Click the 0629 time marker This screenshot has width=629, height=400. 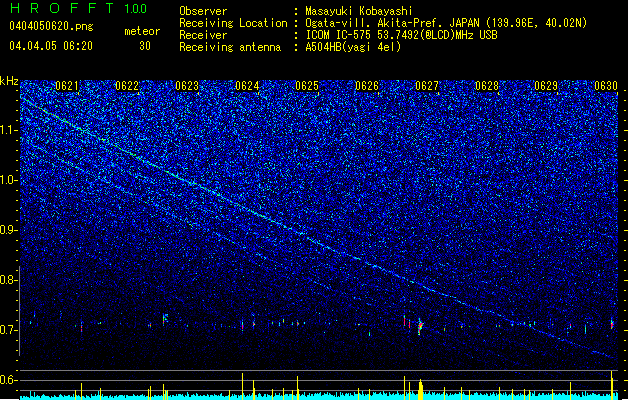[x=546, y=86]
